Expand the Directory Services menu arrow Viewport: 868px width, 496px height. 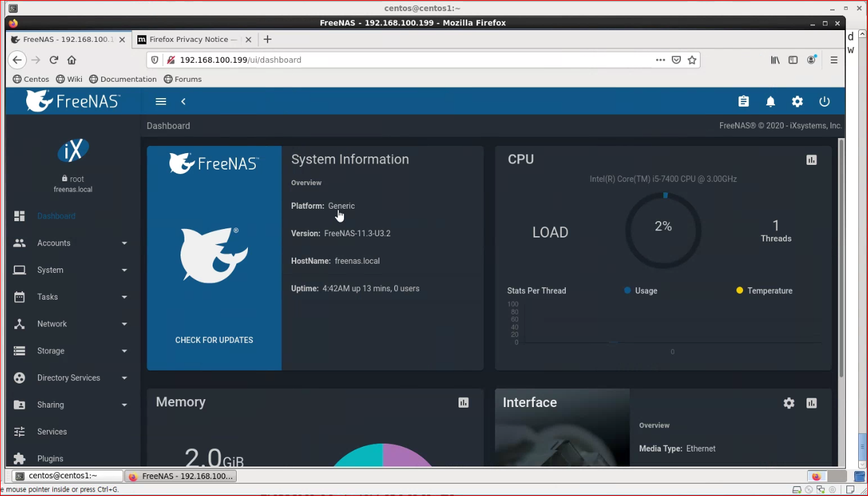(124, 378)
